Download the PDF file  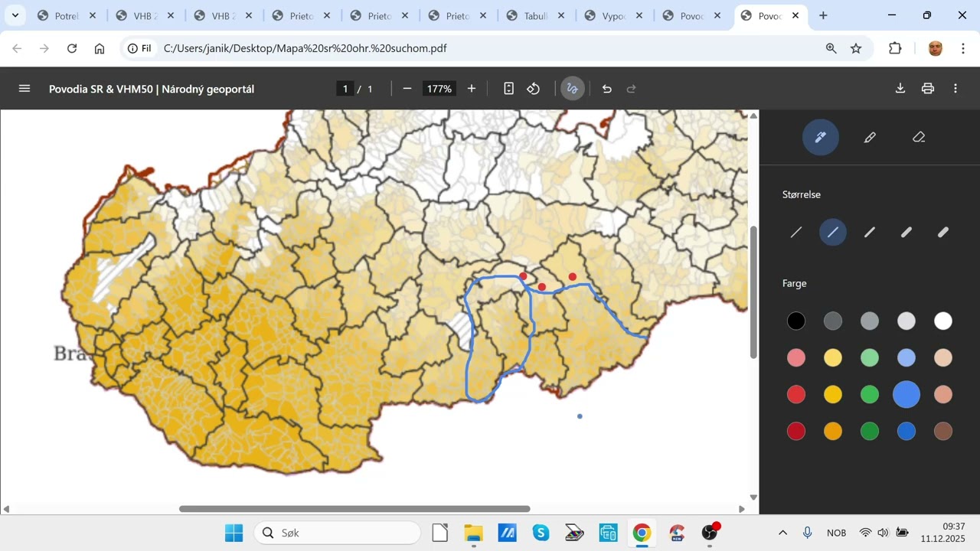[x=900, y=89]
